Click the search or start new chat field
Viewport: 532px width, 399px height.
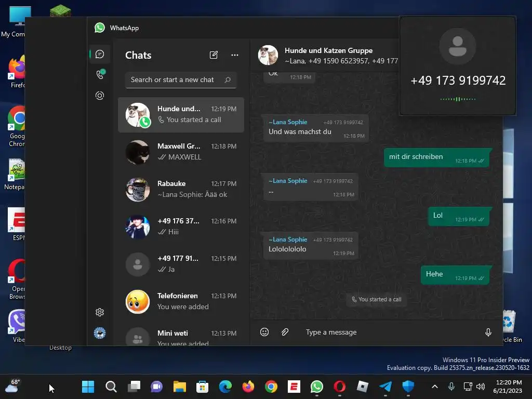coord(180,79)
